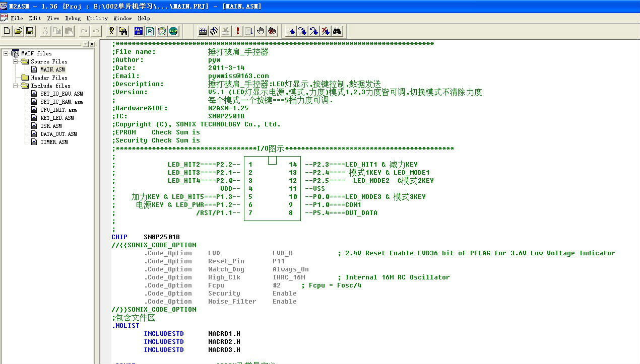The width and height of the screenshot is (640, 364).
Task: Click the green Live toolbar icon
Action: 173,31
